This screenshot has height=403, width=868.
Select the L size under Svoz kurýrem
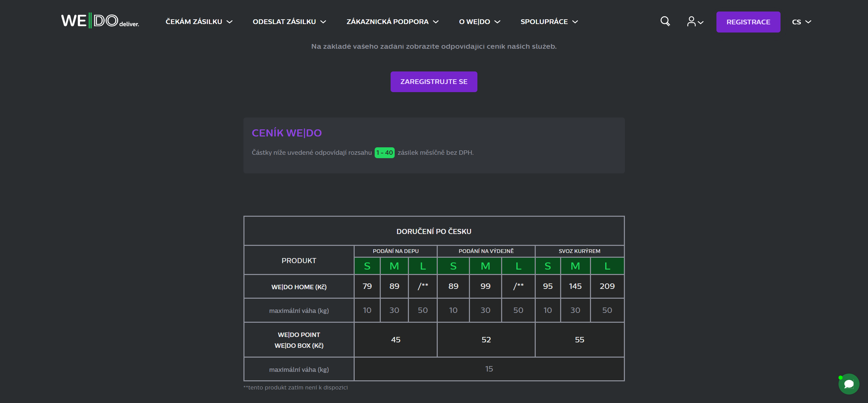[607, 266]
